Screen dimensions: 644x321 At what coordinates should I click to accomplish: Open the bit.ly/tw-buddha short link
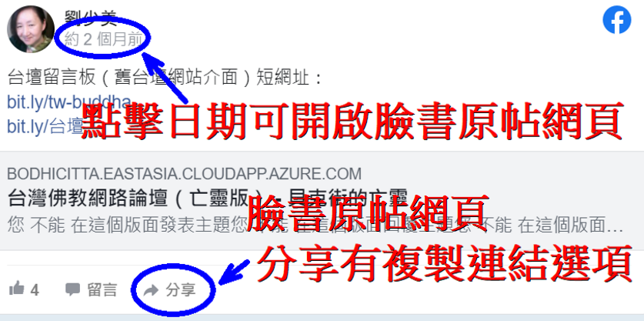(69, 102)
